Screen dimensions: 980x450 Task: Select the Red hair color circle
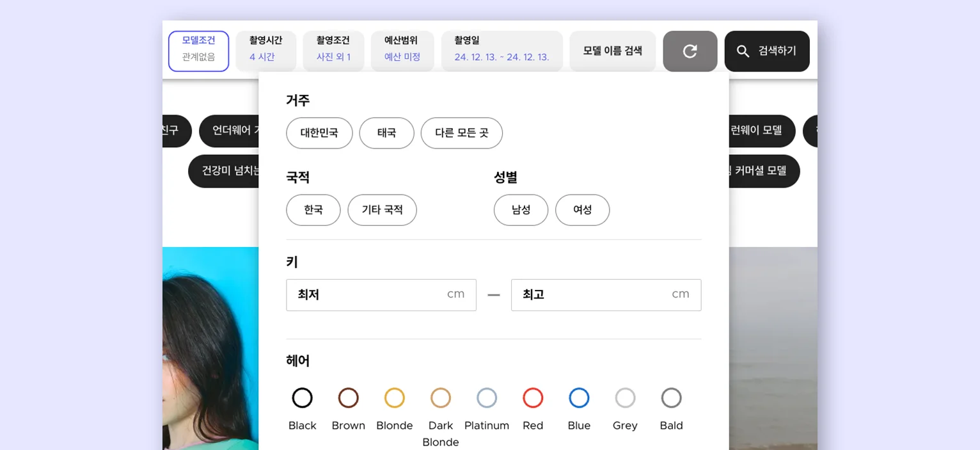[x=533, y=398]
